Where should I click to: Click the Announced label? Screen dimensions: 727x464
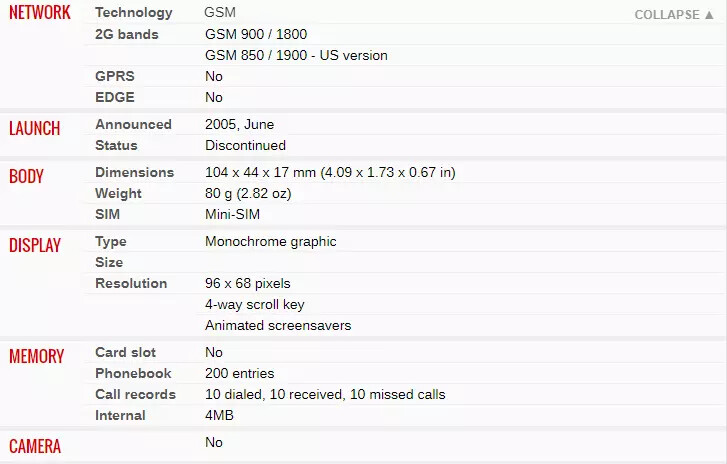pyautogui.click(x=134, y=124)
